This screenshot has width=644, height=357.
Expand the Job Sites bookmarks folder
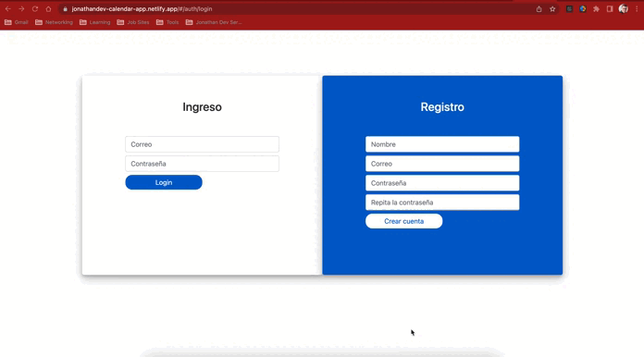[133, 22]
